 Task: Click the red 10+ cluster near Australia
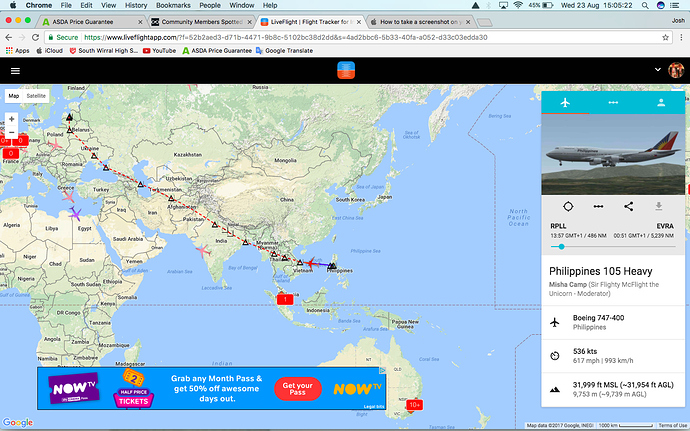(x=414, y=405)
